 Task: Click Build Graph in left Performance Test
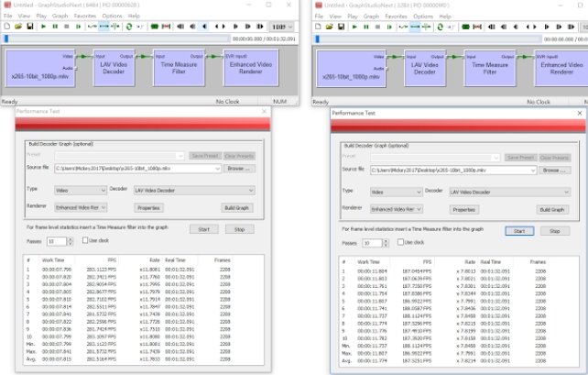point(236,208)
